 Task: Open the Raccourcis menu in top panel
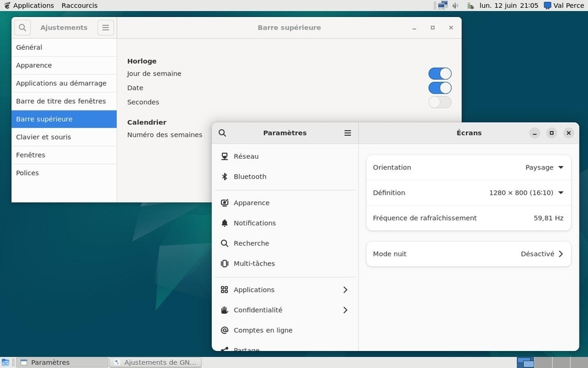(x=80, y=5)
